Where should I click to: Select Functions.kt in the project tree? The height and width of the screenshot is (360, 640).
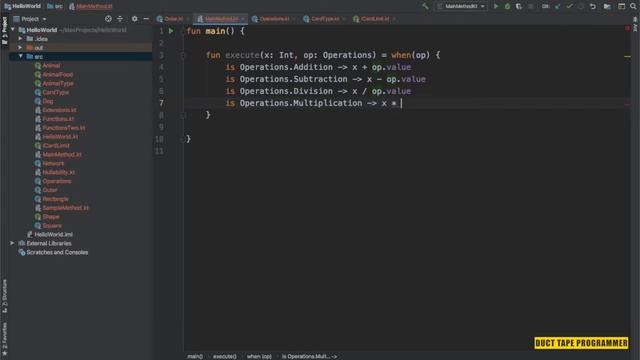pos(58,119)
